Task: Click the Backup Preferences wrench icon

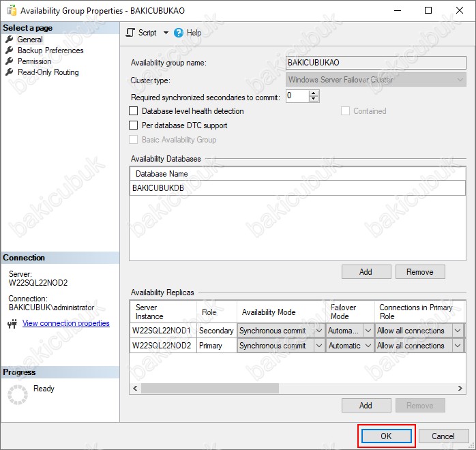Action: pyautogui.click(x=10, y=50)
